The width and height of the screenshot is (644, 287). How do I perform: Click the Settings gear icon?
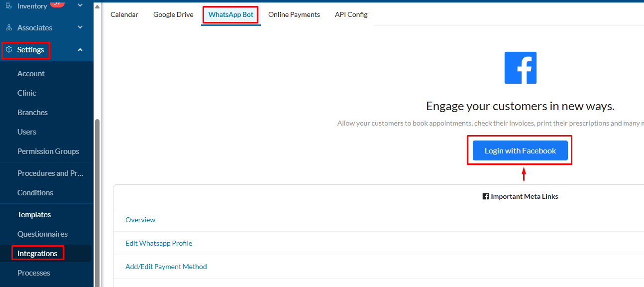tap(9, 50)
